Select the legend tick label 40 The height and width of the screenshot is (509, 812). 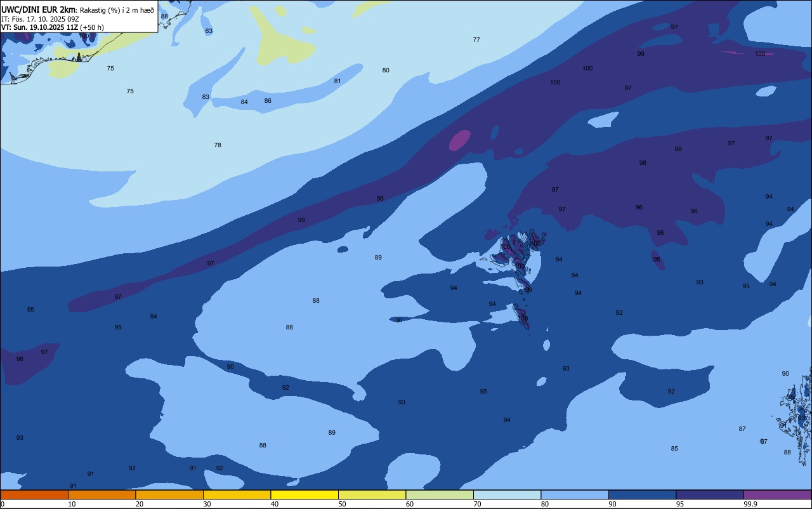point(275,504)
